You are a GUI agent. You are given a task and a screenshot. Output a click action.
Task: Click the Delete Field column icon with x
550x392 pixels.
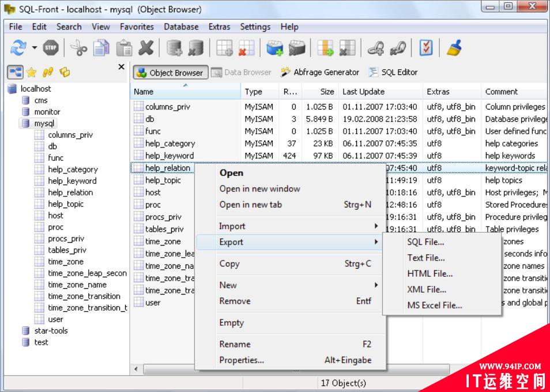pos(347,48)
